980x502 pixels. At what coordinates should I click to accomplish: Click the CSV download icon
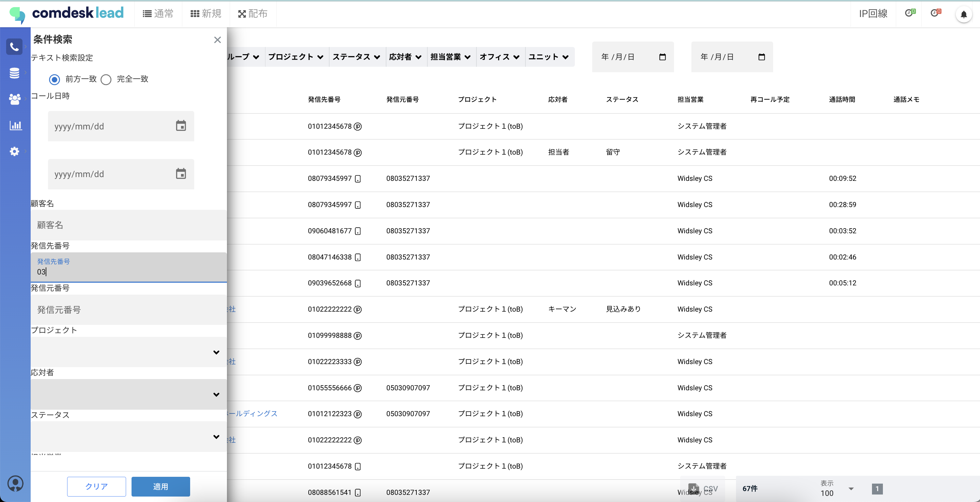pyautogui.click(x=694, y=488)
